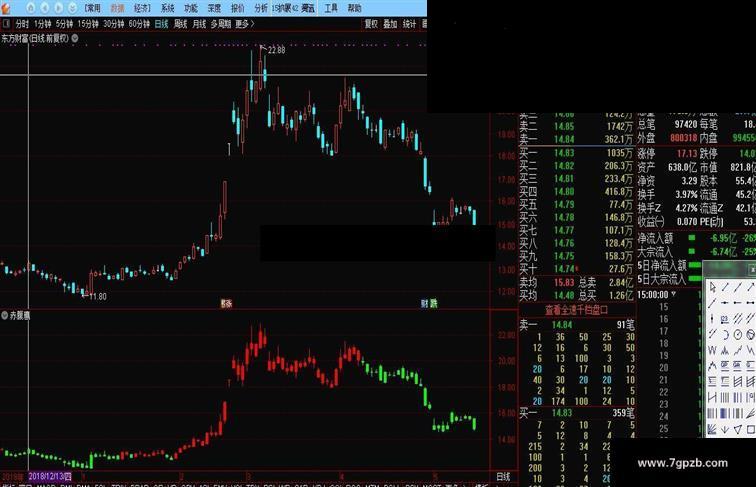Select the straight line tool, third in palette top row
Screen dimensions: 756x487
pos(738,287)
